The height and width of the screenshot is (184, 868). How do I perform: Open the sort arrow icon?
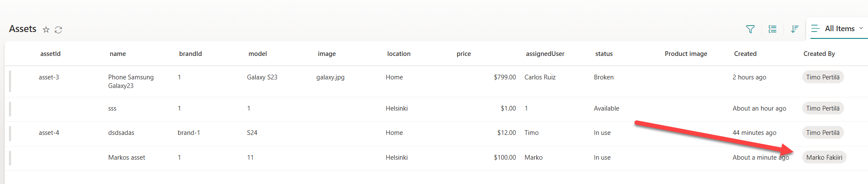(795, 29)
